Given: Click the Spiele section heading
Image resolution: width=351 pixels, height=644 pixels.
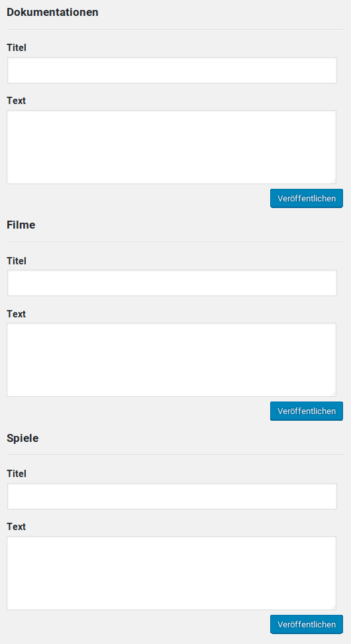Looking at the screenshot, I should pos(23,438).
